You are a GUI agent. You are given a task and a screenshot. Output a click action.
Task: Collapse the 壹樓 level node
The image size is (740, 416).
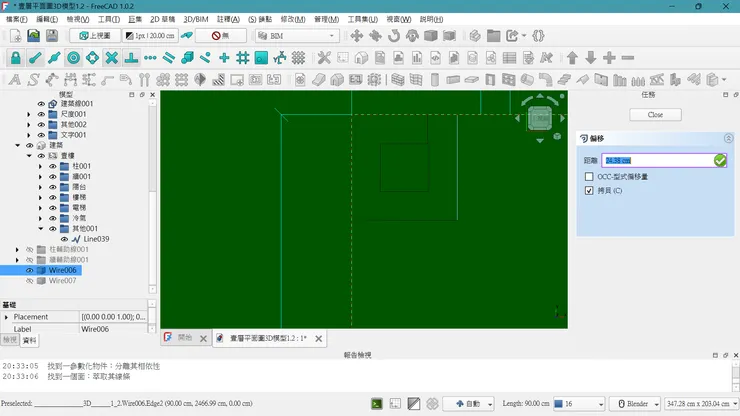pos(29,156)
